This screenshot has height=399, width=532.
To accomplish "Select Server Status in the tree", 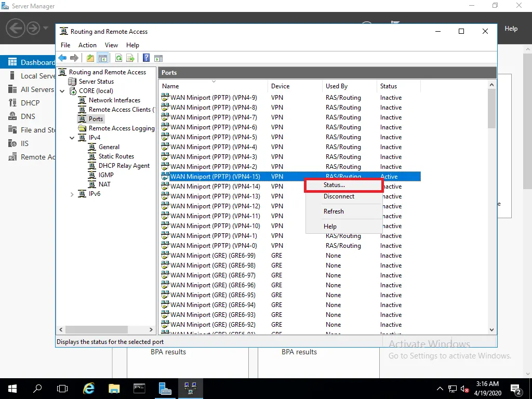I will tap(96, 82).
